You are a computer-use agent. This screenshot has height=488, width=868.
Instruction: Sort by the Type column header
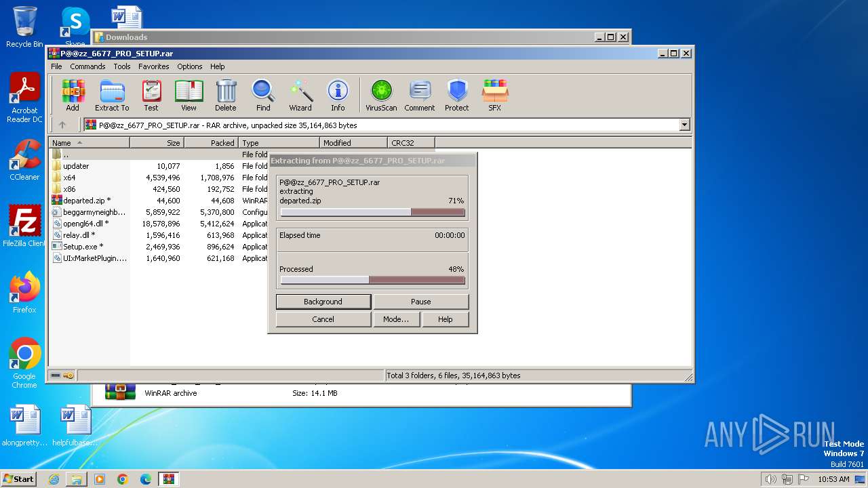pyautogui.click(x=279, y=143)
